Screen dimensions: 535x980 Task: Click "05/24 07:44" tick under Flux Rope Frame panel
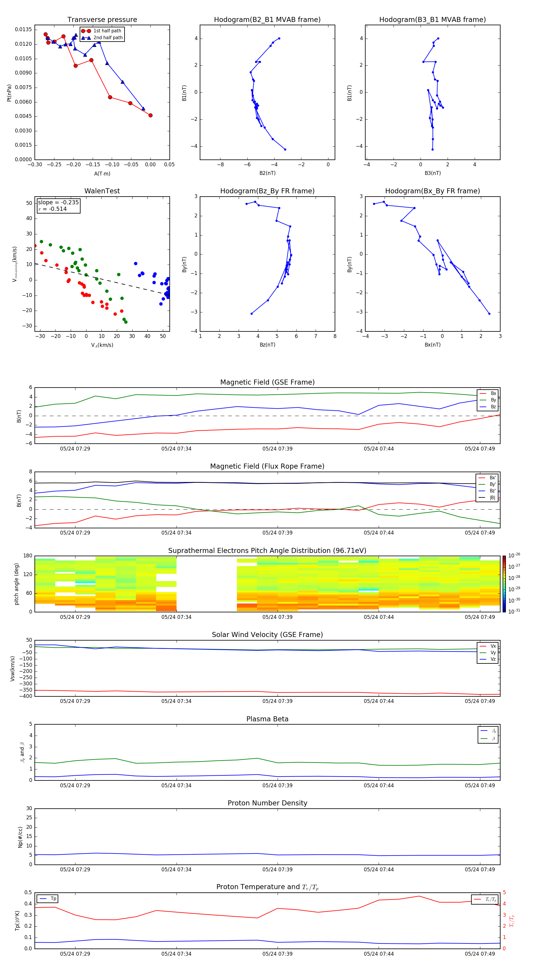378,533
